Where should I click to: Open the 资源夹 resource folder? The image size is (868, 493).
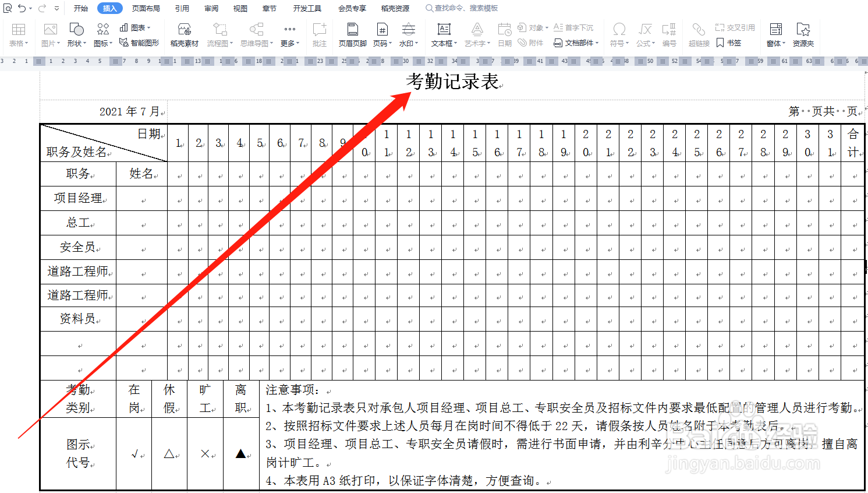coord(803,35)
